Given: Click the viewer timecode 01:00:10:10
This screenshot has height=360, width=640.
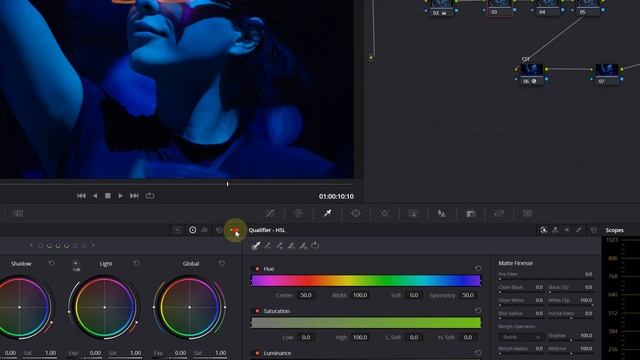Looking at the screenshot, I should coord(336,196).
